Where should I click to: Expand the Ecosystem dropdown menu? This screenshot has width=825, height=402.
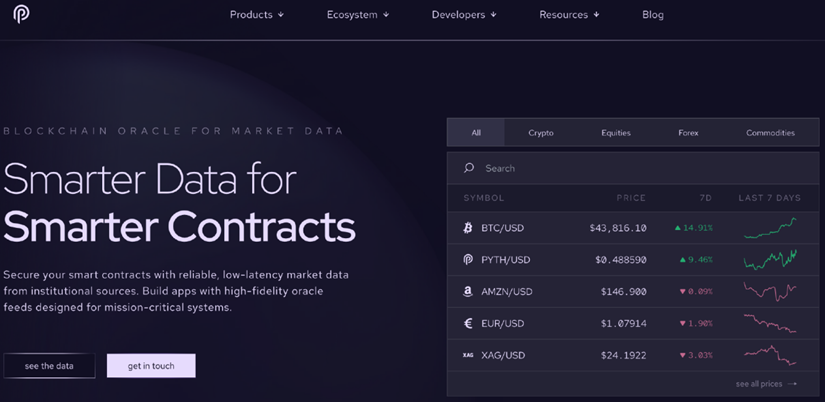pos(358,15)
